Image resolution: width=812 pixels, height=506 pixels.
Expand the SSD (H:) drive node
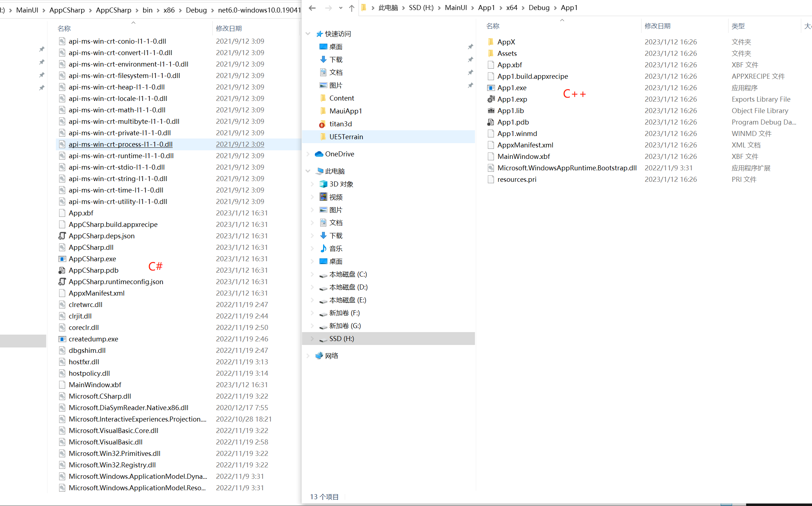312,339
